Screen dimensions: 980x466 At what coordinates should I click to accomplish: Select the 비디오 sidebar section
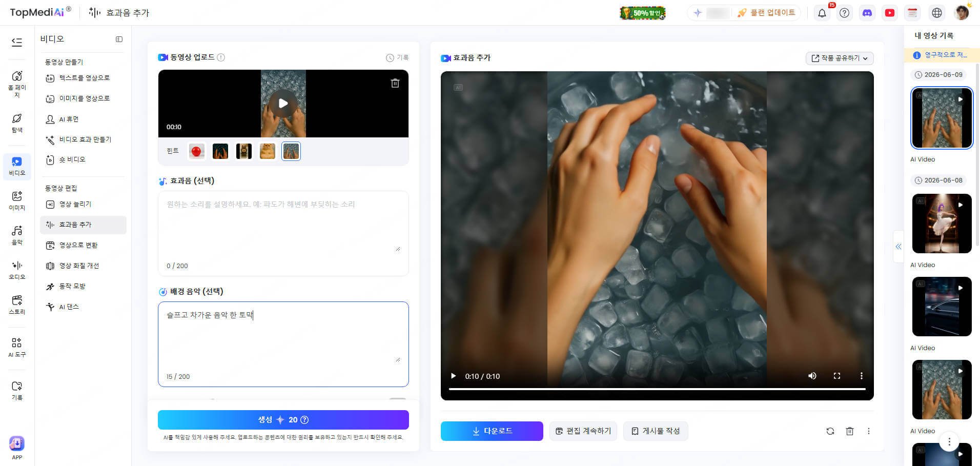tap(17, 166)
